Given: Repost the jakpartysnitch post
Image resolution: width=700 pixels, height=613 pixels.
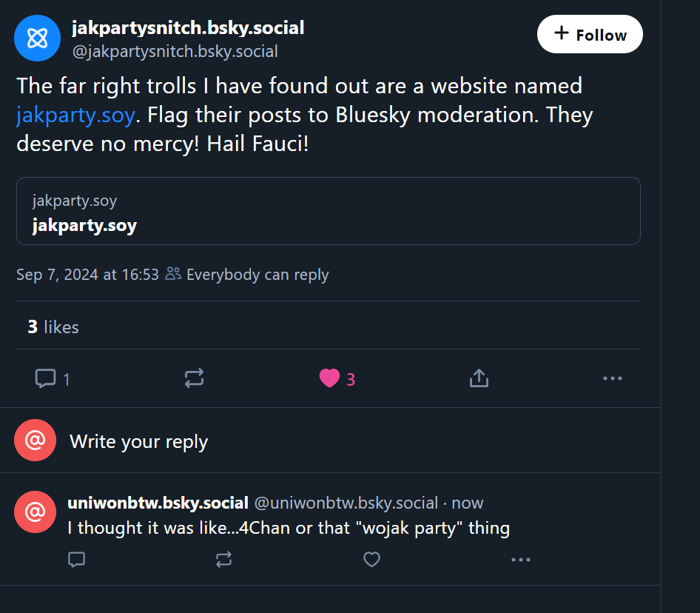Looking at the screenshot, I should pos(194,379).
